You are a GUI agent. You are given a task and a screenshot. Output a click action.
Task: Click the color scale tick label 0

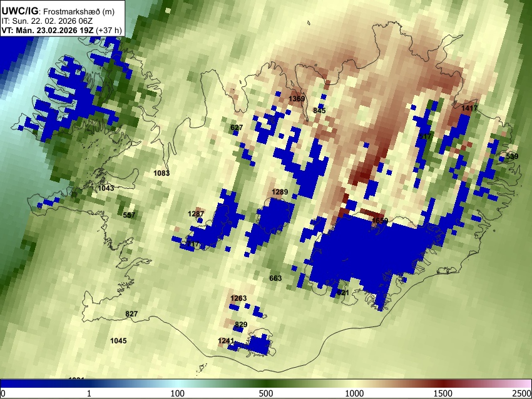point(3,393)
